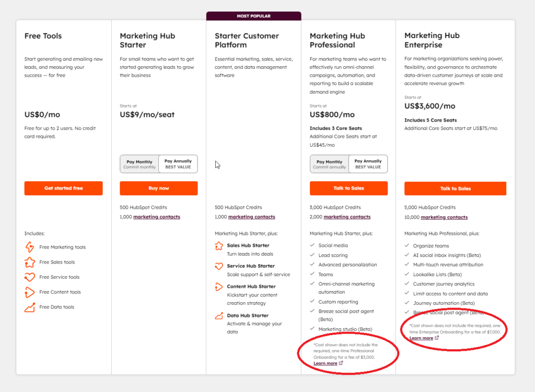This screenshot has height=392, width=535.
Task: Click the Content Hub Starter icon
Action: (219, 287)
